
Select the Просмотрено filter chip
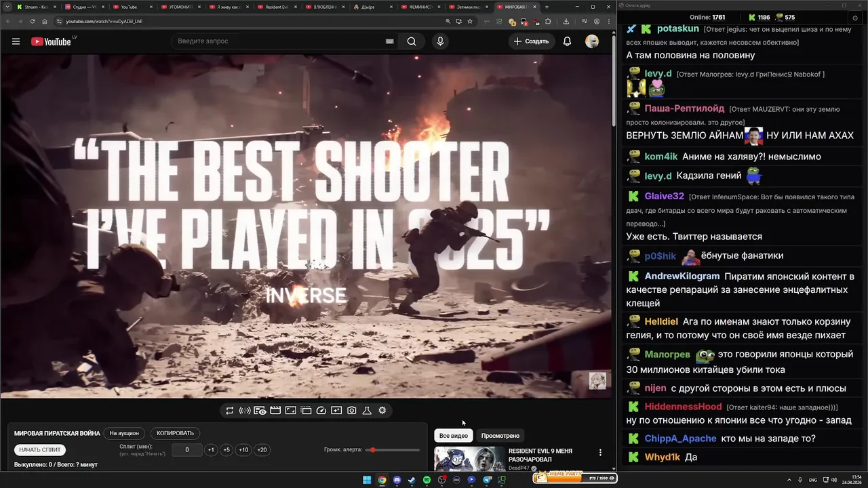(x=500, y=436)
